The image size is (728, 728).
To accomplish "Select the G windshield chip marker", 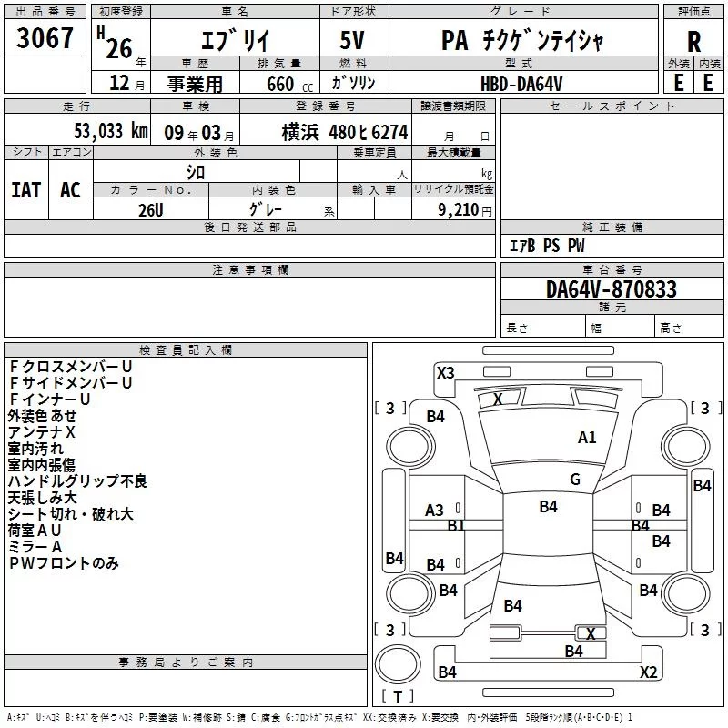I will 574,480.
